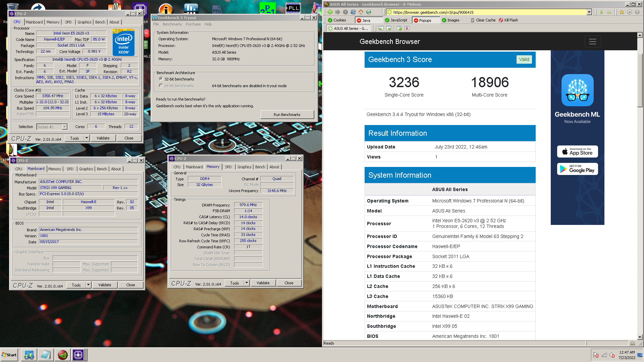
Task: Open Socket #1 selection dropdown
Action: (64, 127)
